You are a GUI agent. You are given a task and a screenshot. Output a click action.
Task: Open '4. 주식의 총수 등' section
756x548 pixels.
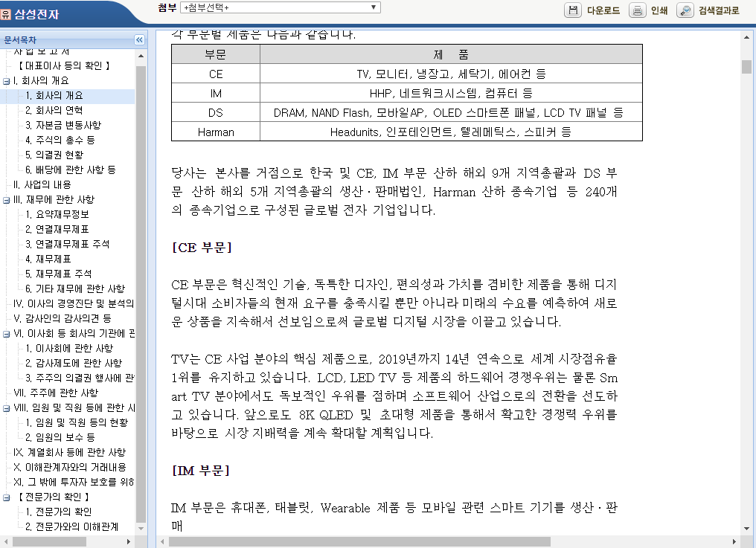[x=60, y=141]
